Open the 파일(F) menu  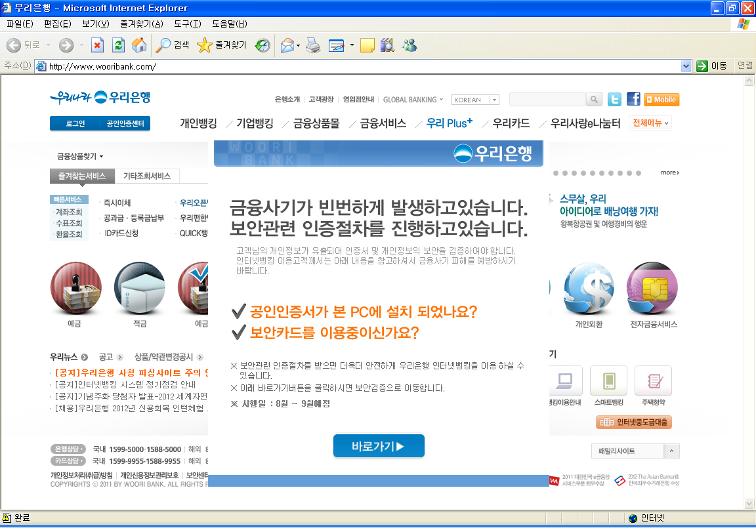click(x=20, y=24)
